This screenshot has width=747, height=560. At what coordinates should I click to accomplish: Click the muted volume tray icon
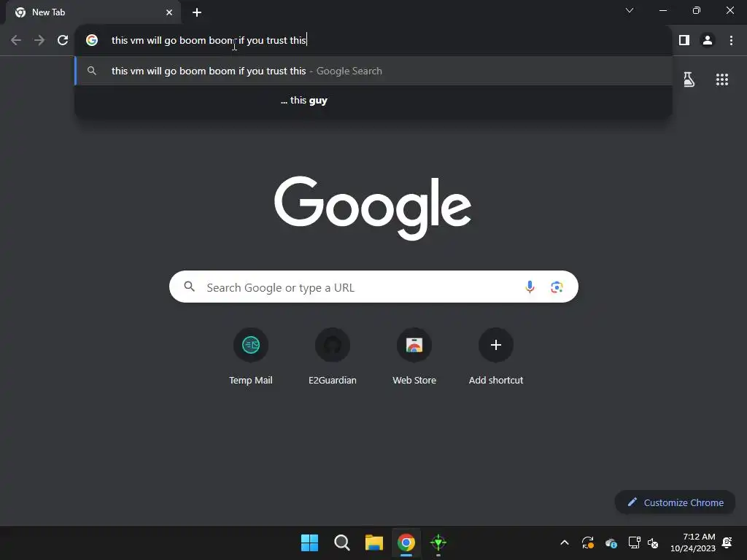(x=653, y=542)
